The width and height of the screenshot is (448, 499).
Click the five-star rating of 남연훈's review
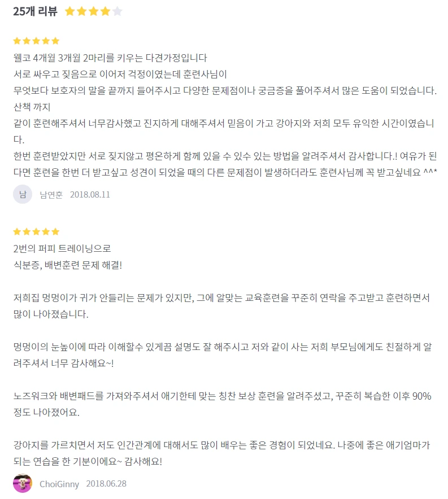coord(36,41)
